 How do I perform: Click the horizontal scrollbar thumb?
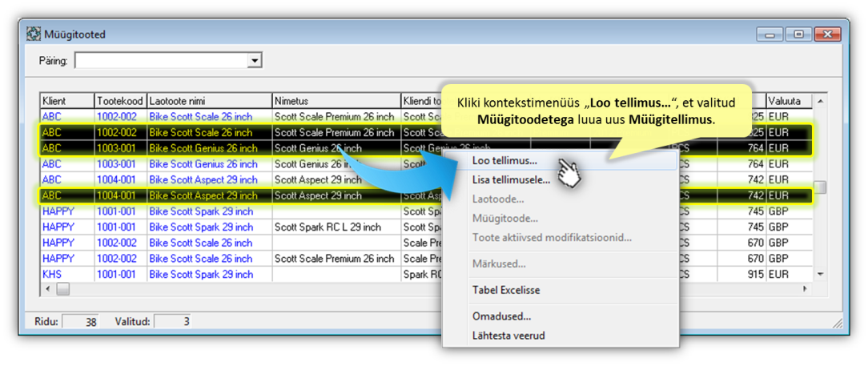[x=62, y=288]
